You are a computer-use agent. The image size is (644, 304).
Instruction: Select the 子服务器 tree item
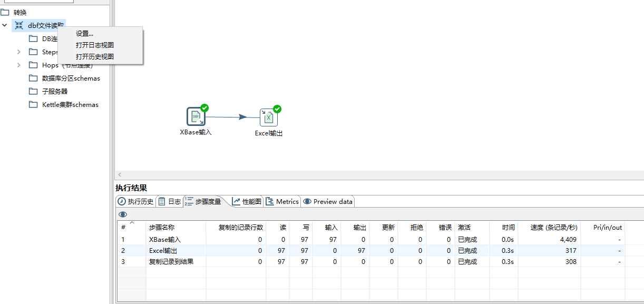[55, 91]
